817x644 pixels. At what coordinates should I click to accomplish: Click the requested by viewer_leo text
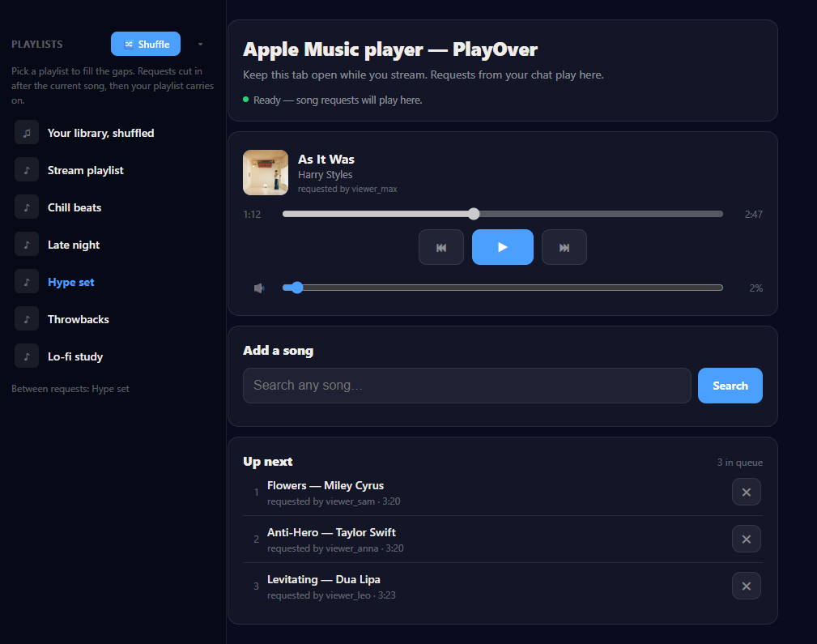(x=319, y=595)
